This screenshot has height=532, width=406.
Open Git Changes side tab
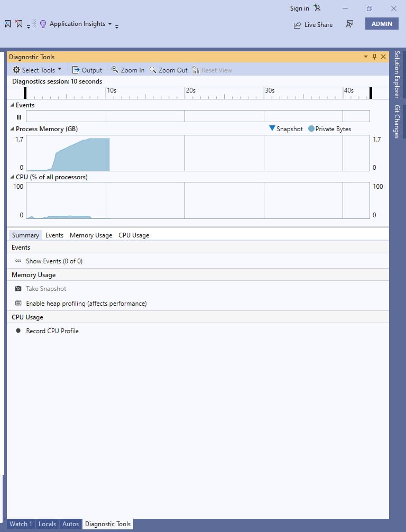(x=397, y=122)
